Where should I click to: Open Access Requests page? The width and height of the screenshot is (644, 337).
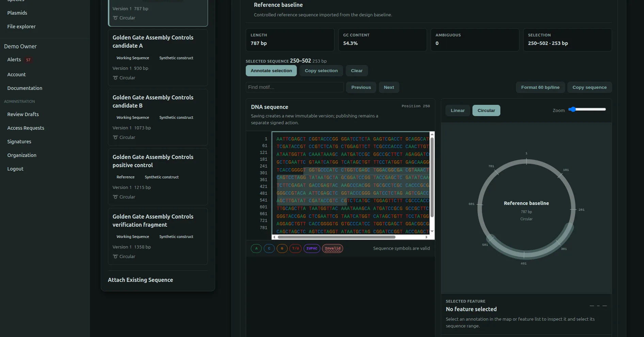click(26, 128)
